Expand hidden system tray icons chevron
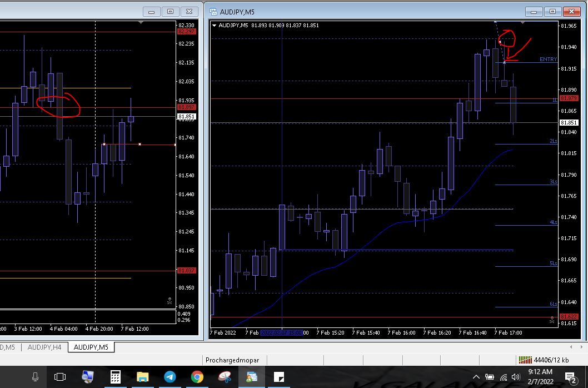Image resolution: width=588 pixels, height=388 pixels. (x=476, y=377)
